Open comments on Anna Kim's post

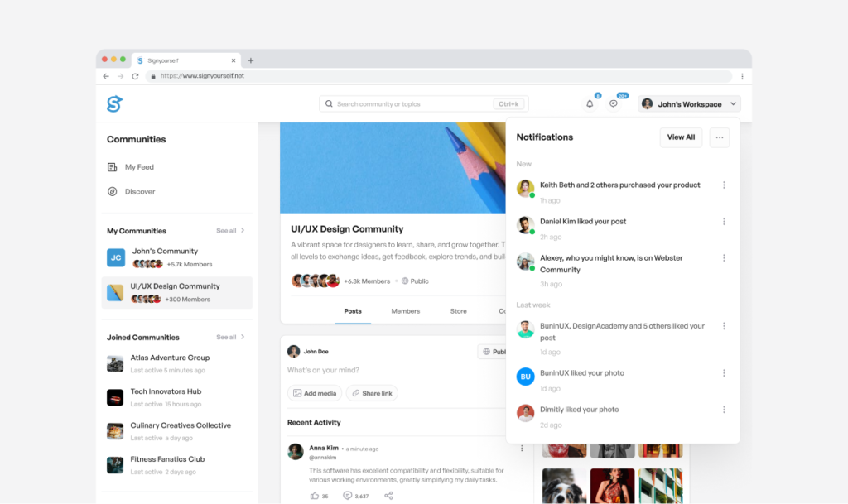tap(348, 496)
